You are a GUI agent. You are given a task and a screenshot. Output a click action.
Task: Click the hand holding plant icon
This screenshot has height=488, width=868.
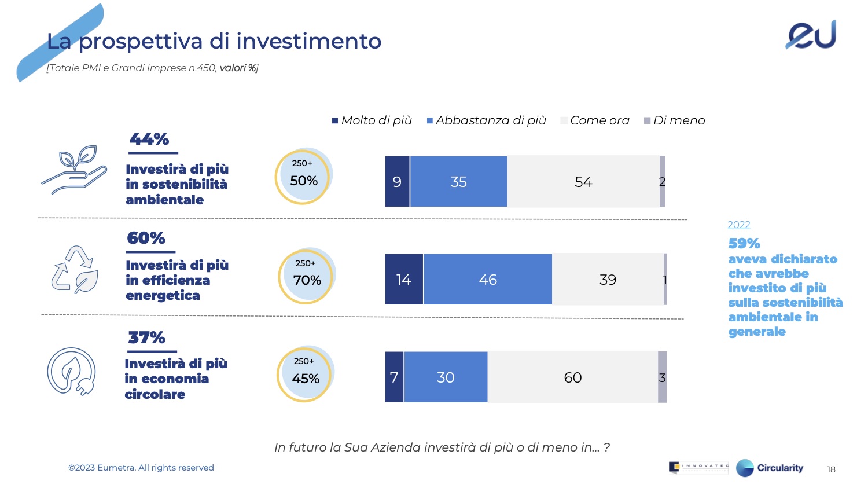click(74, 170)
